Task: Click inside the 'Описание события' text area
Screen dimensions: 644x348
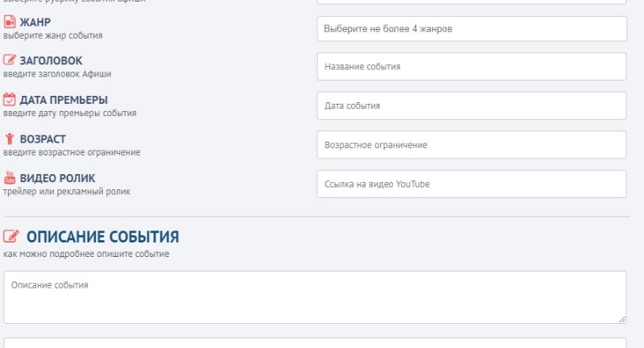Action: (x=314, y=297)
